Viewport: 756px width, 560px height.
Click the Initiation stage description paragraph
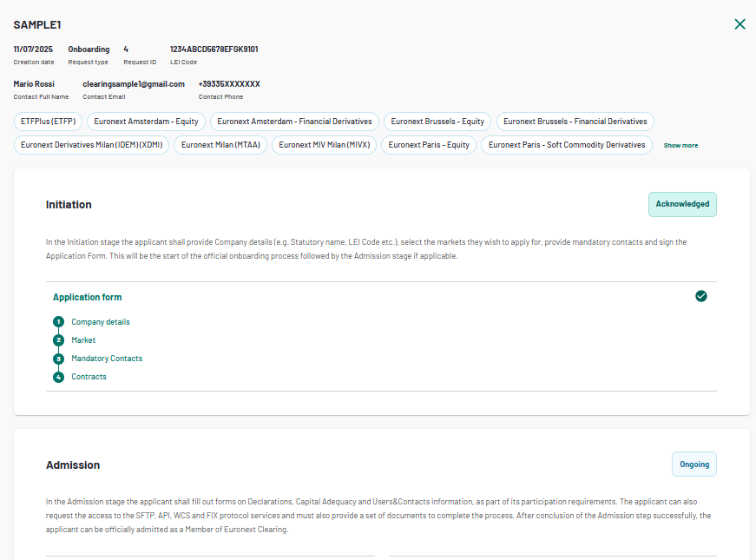point(366,249)
